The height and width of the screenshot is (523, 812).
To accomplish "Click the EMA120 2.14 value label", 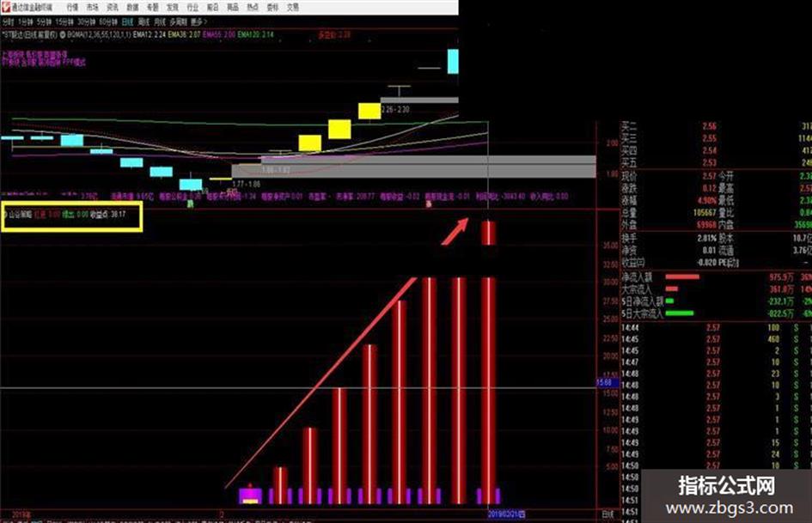I will (x=256, y=34).
